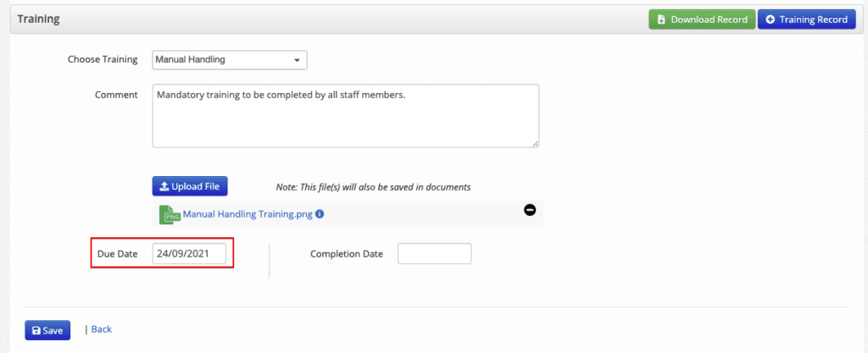Screen dimensions: 868x353
Task: Click the Download Record button label
Action: pos(709,19)
